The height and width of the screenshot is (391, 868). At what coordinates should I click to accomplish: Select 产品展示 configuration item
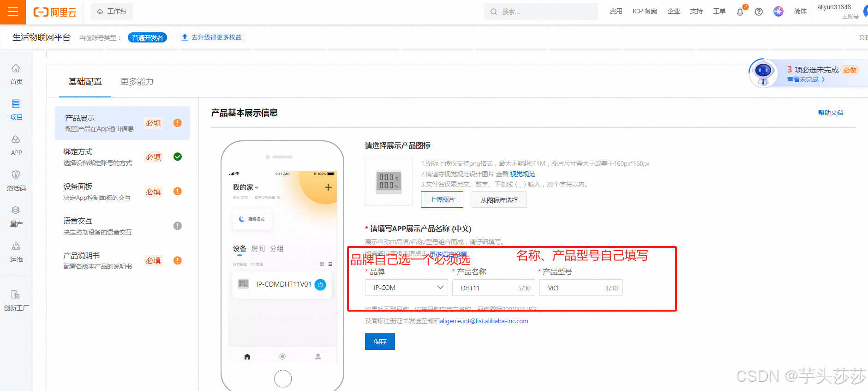point(122,123)
